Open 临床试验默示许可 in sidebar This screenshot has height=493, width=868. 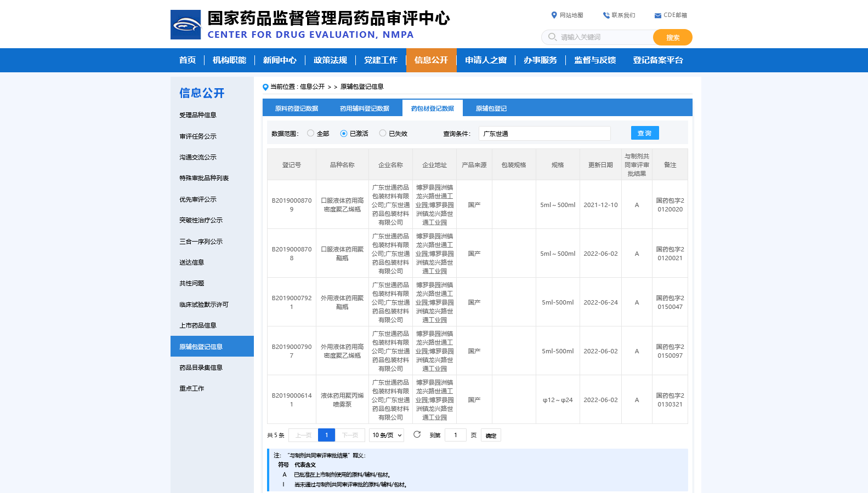pyautogui.click(x=212, y=305)
